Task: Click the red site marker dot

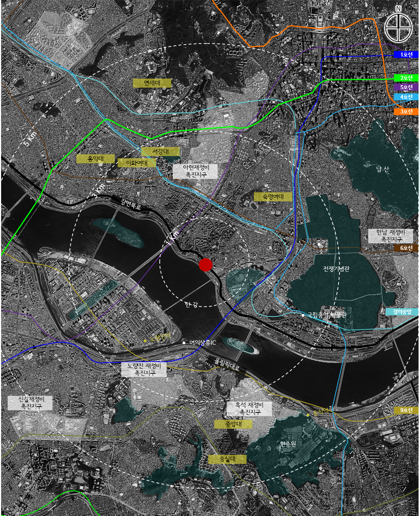Action: pos(206,265)
